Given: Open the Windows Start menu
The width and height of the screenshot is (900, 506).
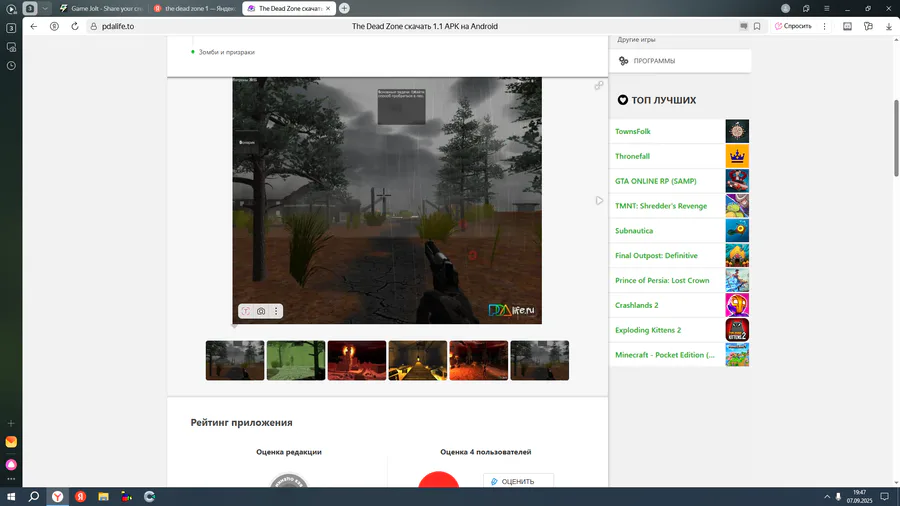Looking at the screenshot, I should (11, 497).
